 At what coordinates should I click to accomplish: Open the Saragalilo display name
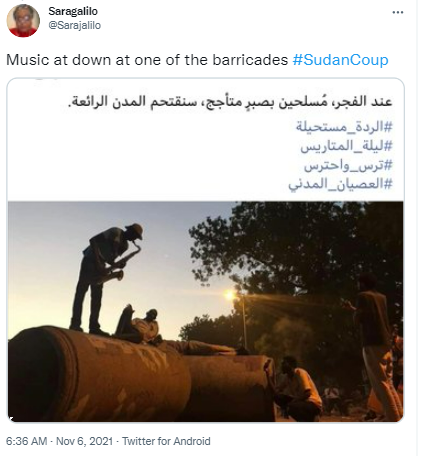tap(73, 11)
